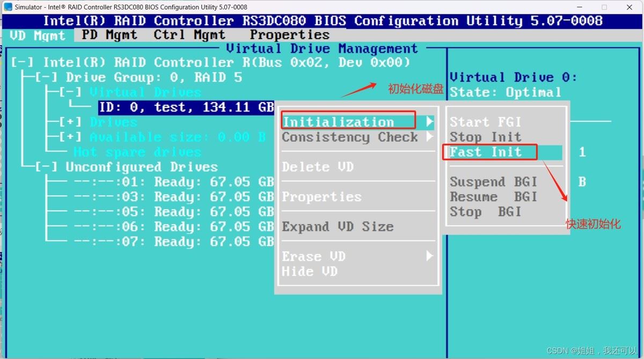644x359 pixels.
Task: Collapse the Drive Group 0 RAID 5 node
Action: (46, 77)
